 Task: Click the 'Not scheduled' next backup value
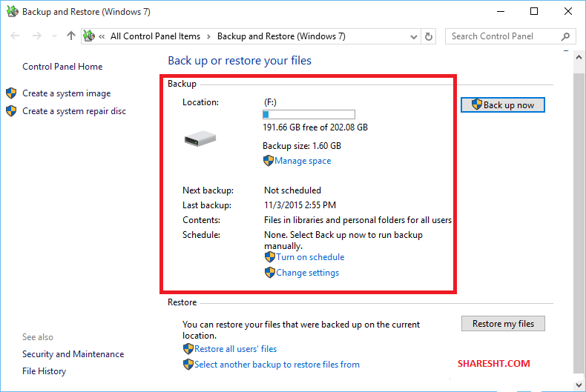[292, 190]
